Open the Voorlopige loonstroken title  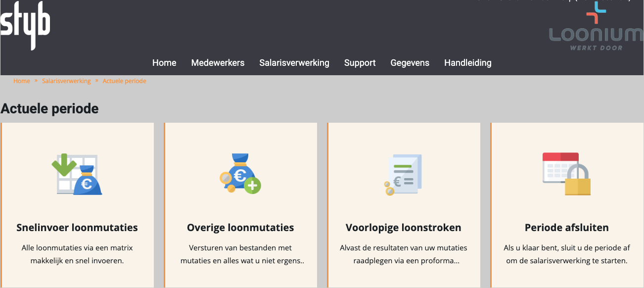click(x=404, y=228)
